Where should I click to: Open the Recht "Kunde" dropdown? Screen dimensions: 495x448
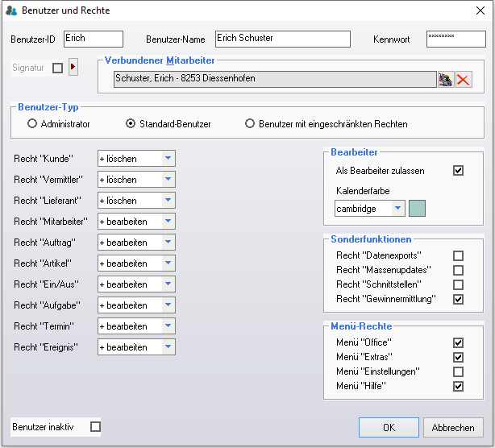coord(168,159)
